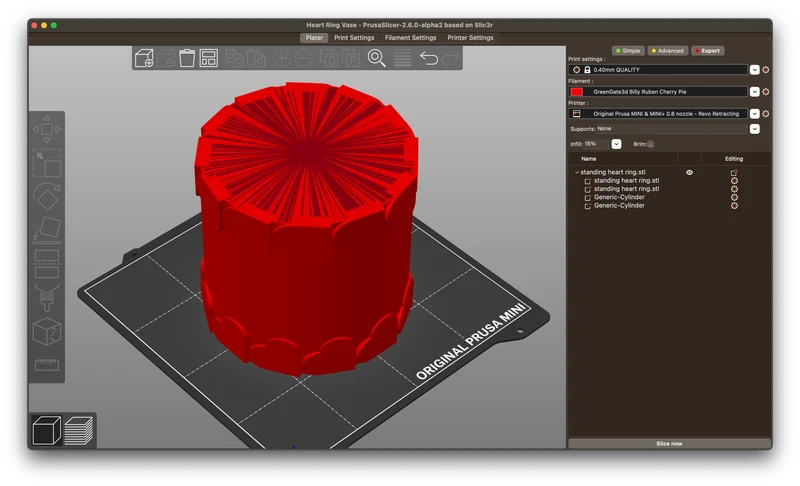Viewport: 800px width, 486px height.
Task: Select the Scale gizmo tool
Action: pos(46,163)
